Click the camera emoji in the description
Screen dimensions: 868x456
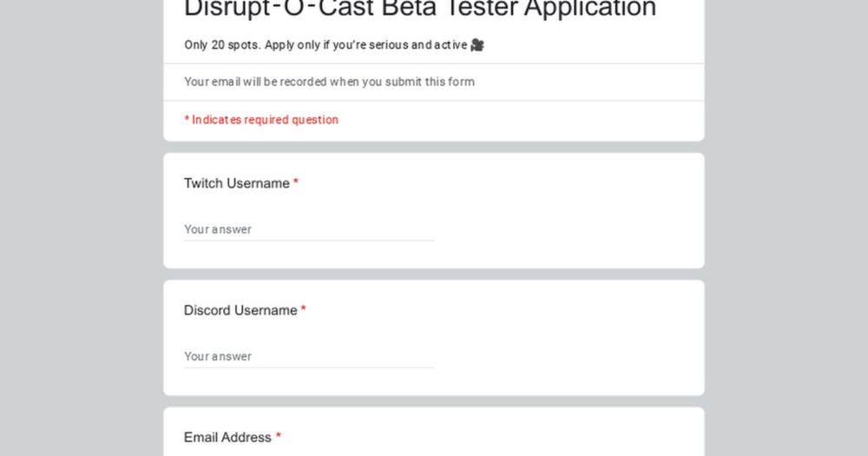pyautogui.click(x=477, y=45)
